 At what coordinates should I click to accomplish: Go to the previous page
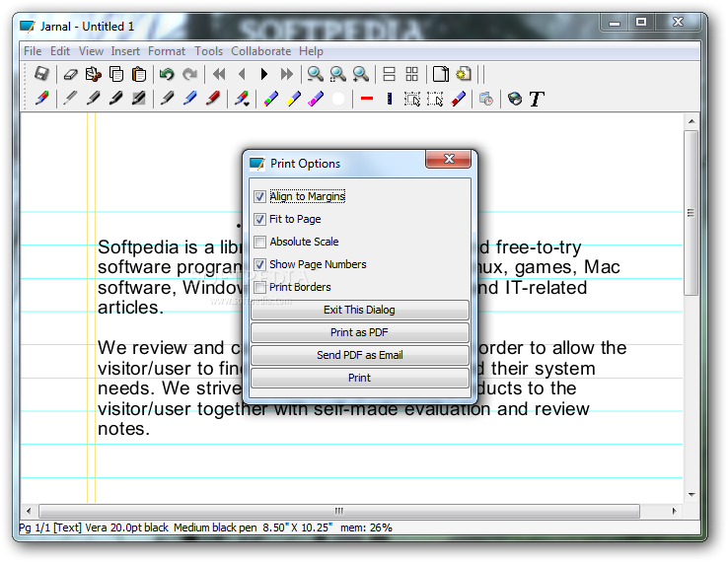(242, 74)
